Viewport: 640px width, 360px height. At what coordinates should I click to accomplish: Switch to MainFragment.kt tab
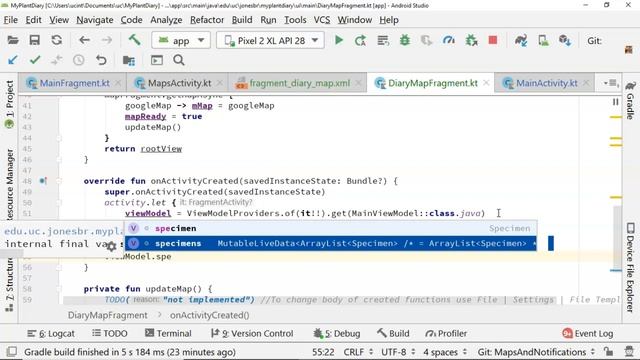click(x=74, y=83)
